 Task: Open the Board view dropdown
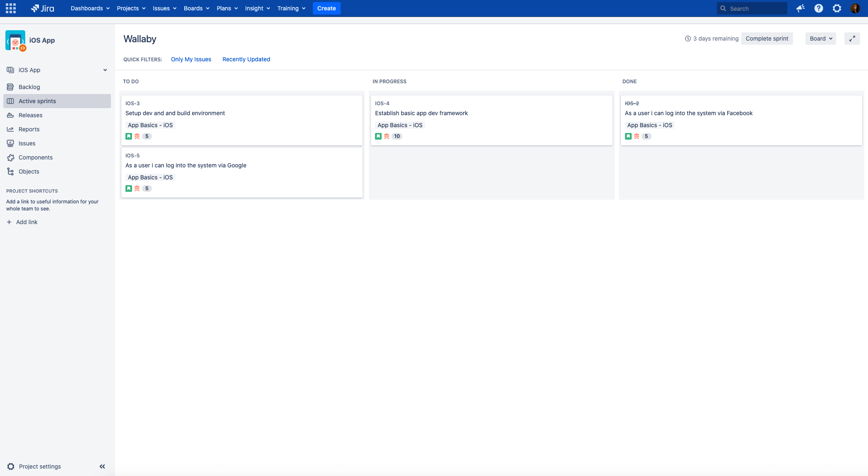[x=820, y=39]
